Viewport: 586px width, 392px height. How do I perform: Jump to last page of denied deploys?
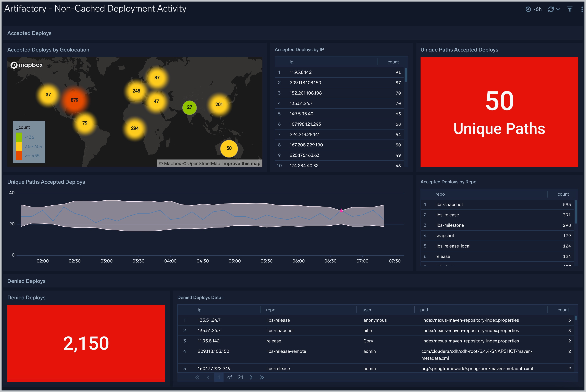262,377
